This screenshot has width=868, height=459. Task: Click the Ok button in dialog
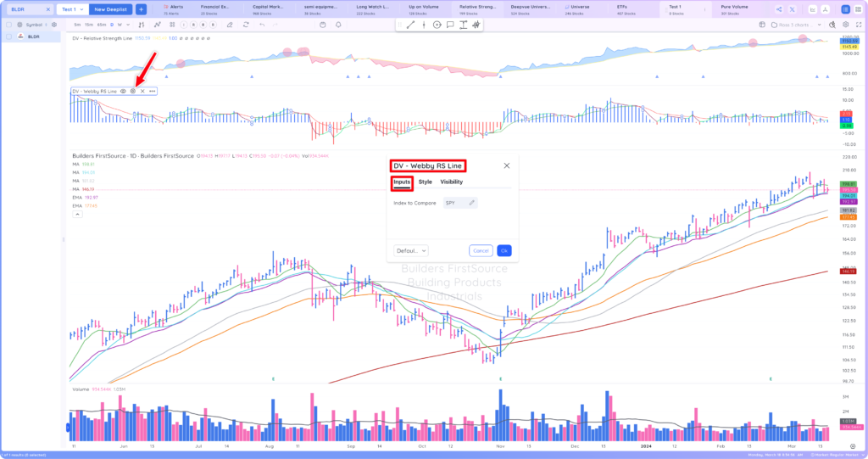pyautogui.click(x=504, y=250)
